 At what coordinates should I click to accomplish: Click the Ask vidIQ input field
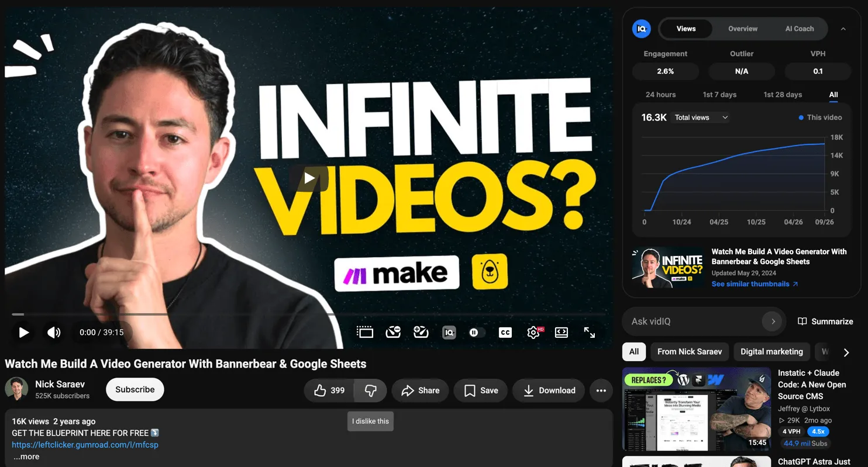(x=696, y=321)
